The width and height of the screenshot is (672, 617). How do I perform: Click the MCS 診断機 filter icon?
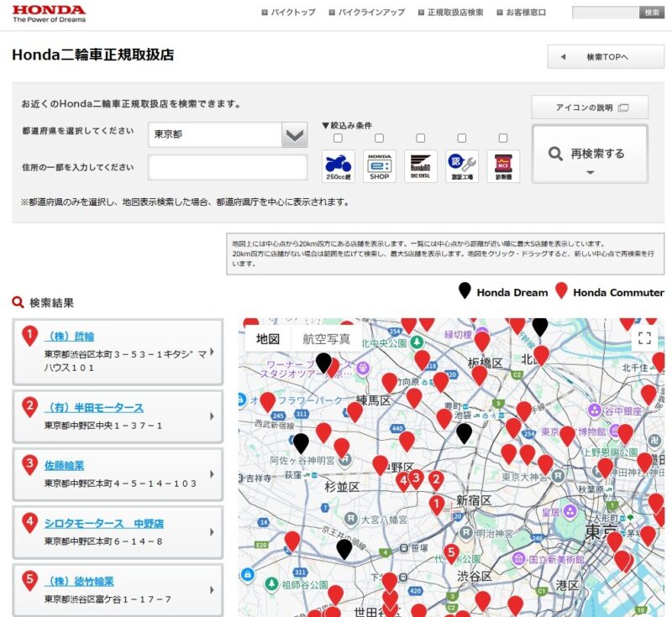click(x=503, y=166)
